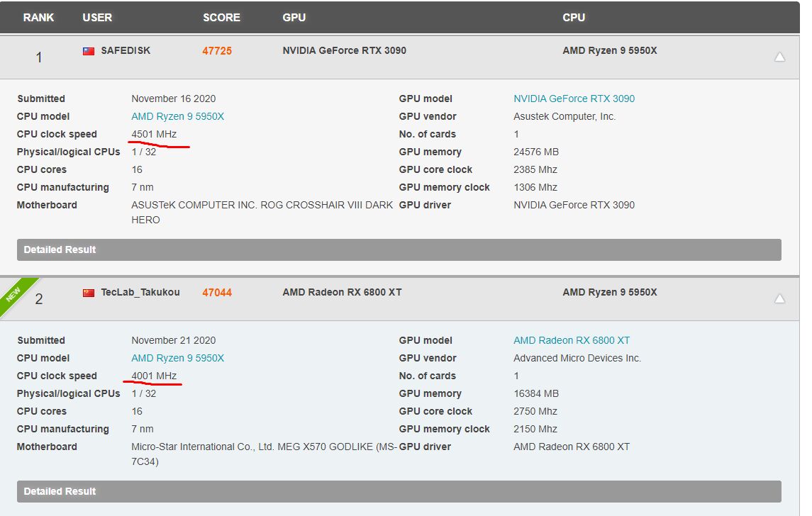
Task: Click the score 47725
Action: coord(217,51)
